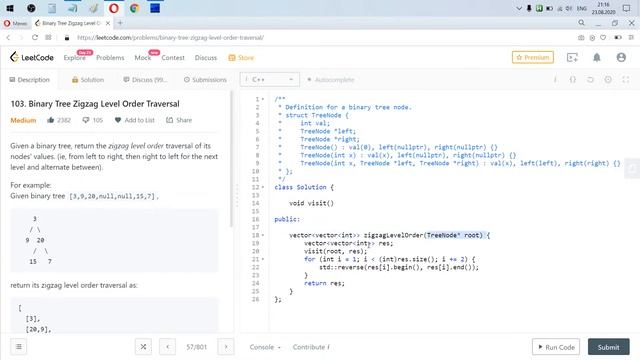Open the Store link
This screenshot has height=360, width=640.
241,58
